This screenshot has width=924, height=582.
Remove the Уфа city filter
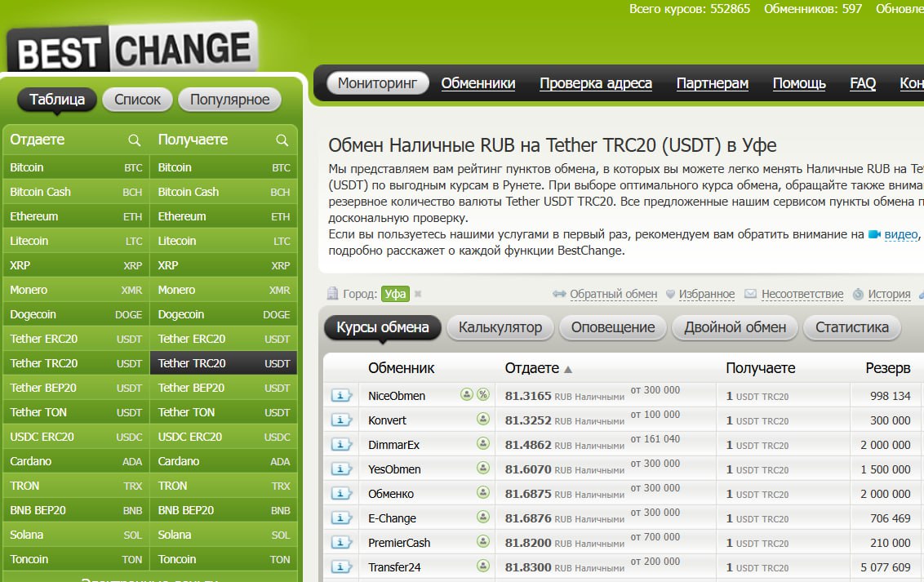point(418,293)
